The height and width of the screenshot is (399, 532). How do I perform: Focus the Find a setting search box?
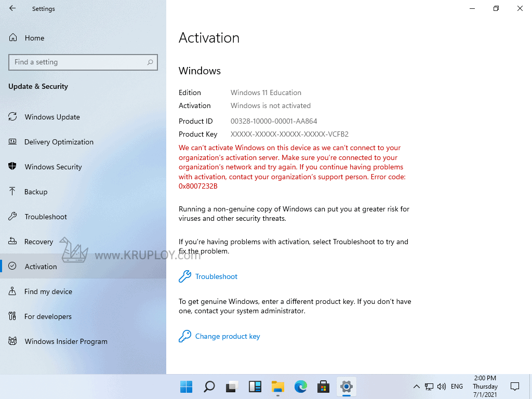click(83, 62)
